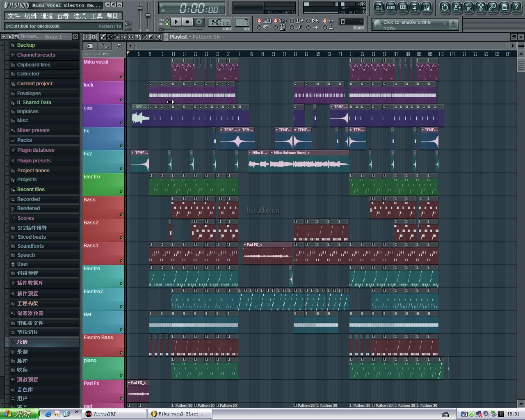The height and width of the screenshot is (420, 525).
Task: Select the Paint brush tool in Playlist
Action: click(x=110, y=37)
